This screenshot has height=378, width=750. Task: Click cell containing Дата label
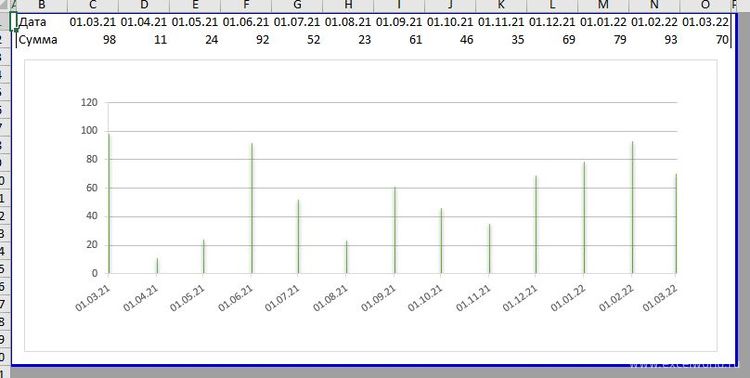(x=42, y=22)
